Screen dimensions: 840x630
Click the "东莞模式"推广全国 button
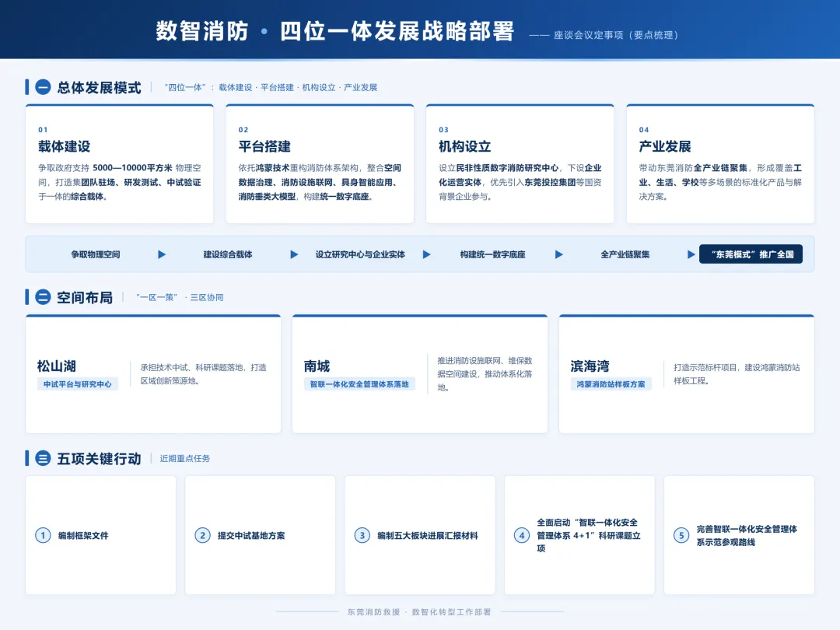pyautogui.click(x=751, y=254)
